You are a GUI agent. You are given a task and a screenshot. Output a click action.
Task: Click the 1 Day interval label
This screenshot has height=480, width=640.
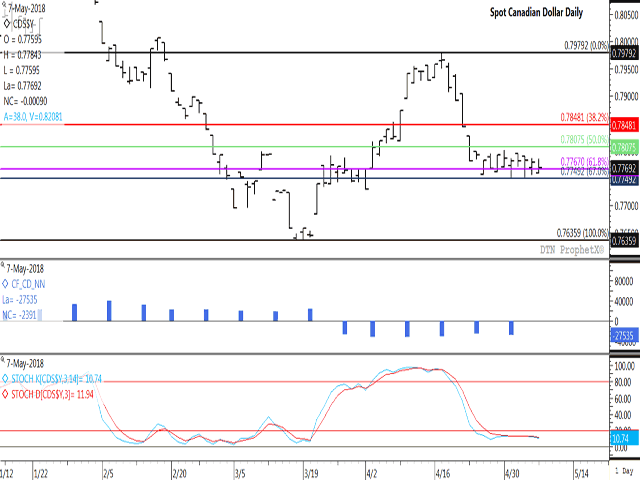624,471
